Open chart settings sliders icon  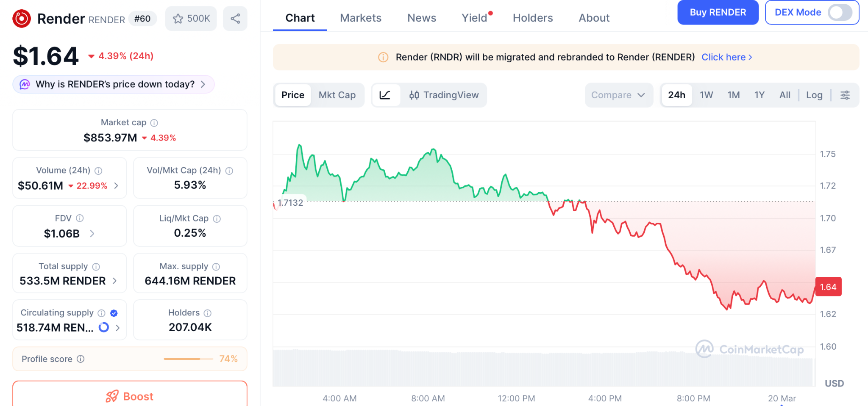click(845, 95)
